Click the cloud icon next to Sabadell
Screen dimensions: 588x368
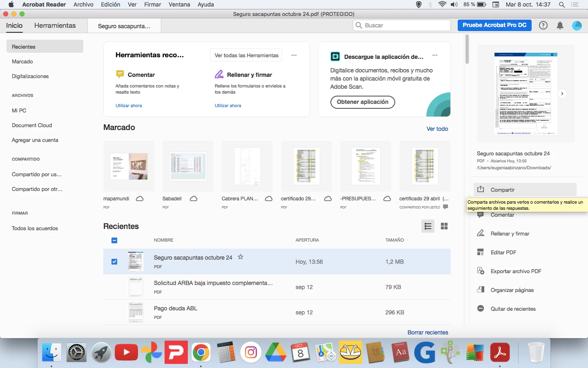194,199
